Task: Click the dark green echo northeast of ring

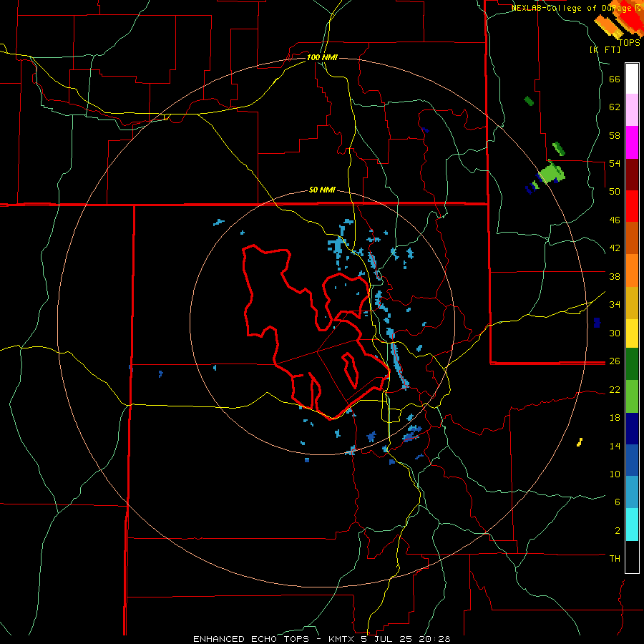Action: [529, 101]
